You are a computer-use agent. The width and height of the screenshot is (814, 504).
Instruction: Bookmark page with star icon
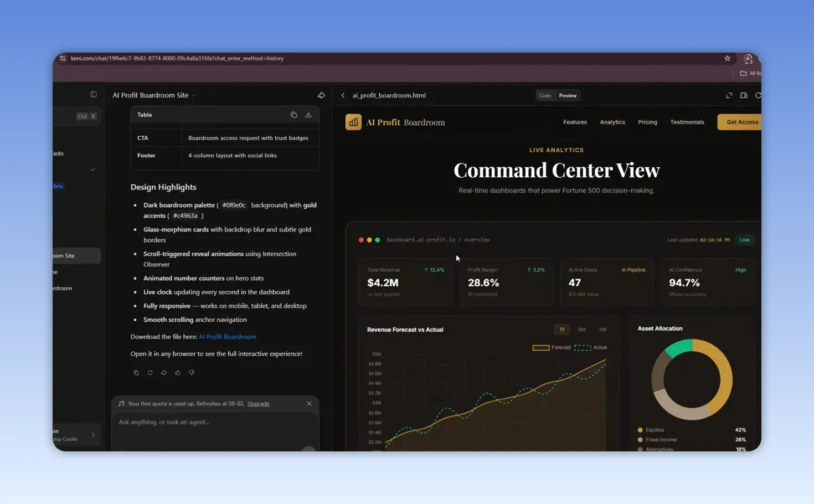[728, 58]
